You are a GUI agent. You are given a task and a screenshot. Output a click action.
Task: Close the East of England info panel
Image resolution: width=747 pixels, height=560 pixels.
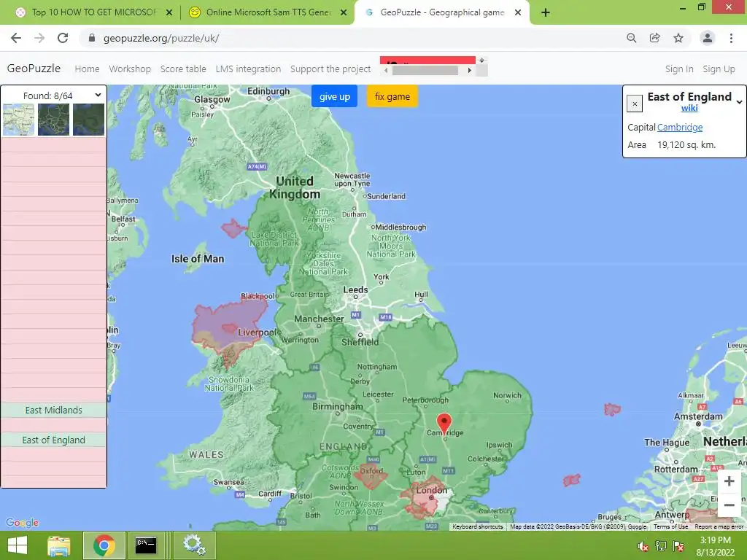(635, 104)
